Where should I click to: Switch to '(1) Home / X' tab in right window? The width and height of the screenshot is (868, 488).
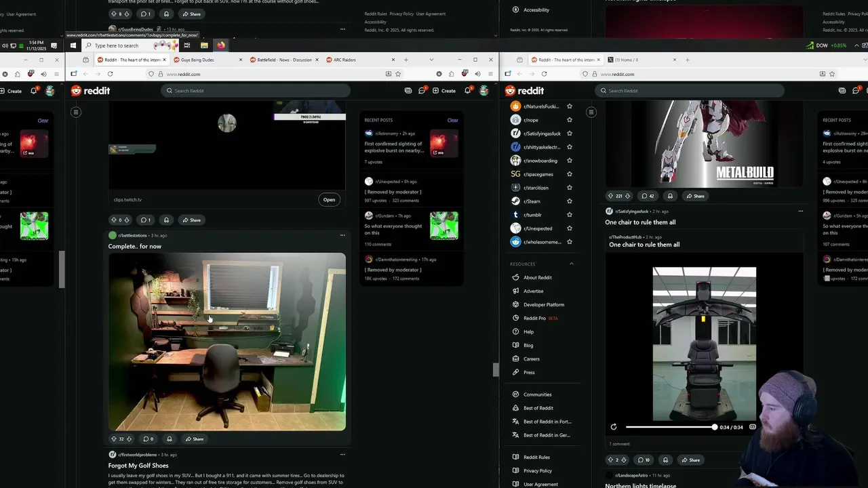point(641,60)
